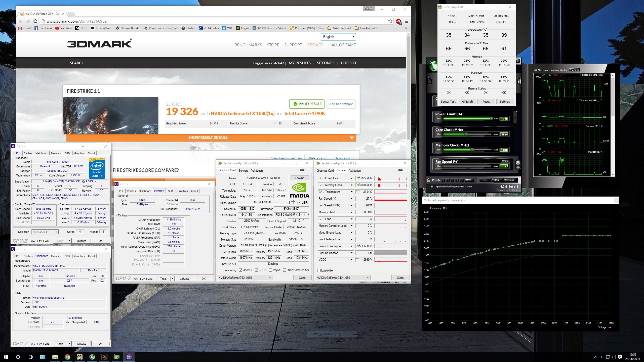Open GPU-Z green card icon on taskbar
Screen dimensions: 644x362
coord(117,357)
